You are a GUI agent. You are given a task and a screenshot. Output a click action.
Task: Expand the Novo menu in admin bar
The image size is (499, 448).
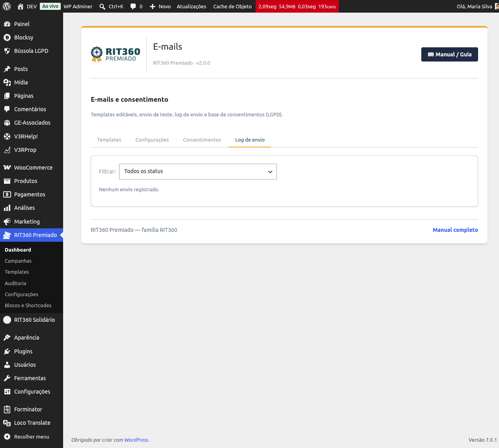point(160,6)
